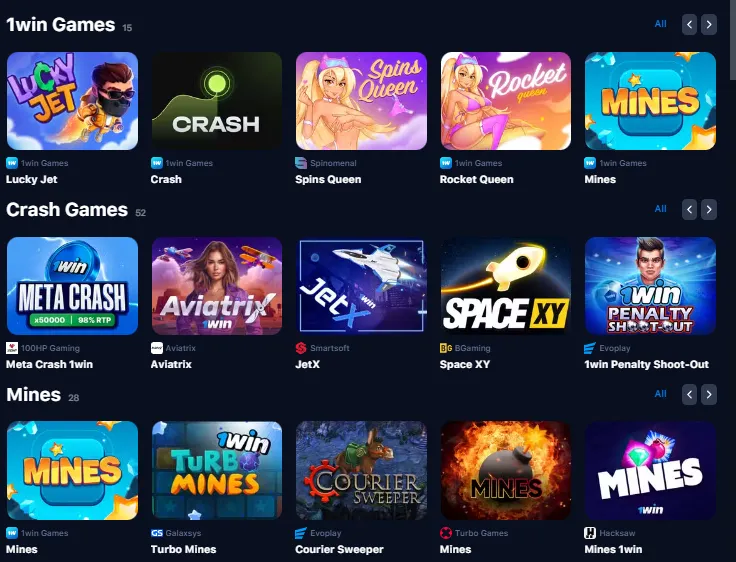Click the Meta Crash 1win title text
Screen dimensions: 736x562
pos(49,364)
